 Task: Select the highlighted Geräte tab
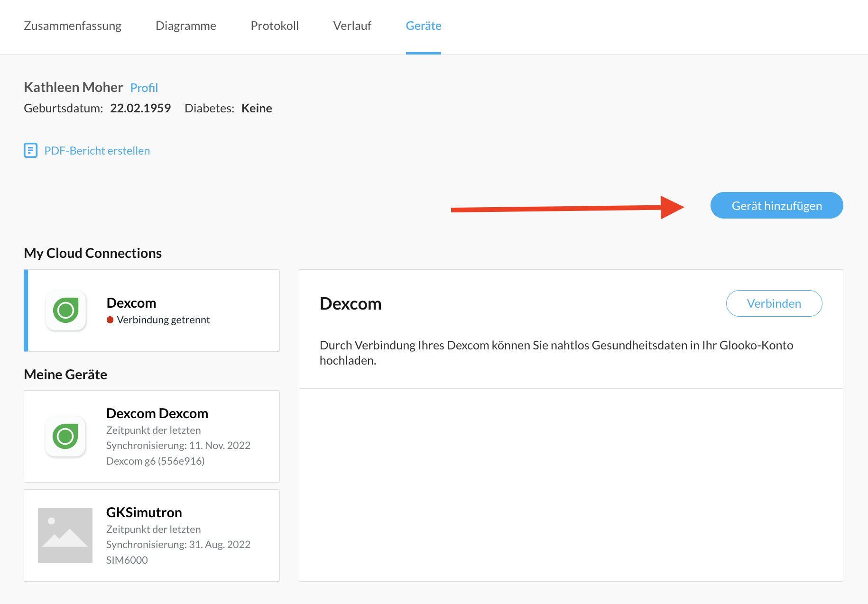click(x=423, y=26)
